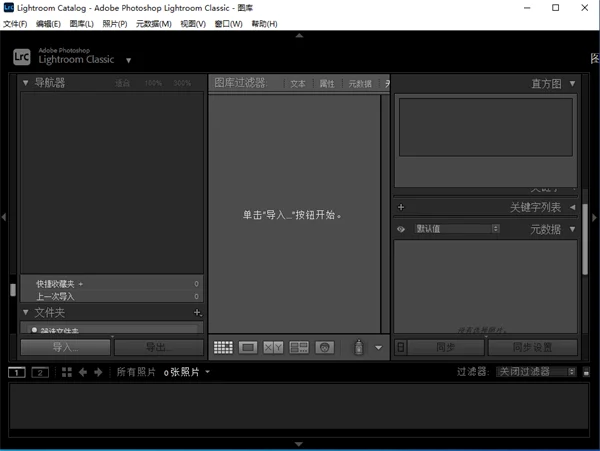Click the plus icon in 文件夹 panel
The height and width of the screenshot is (451, 600).
coord(197,313)
